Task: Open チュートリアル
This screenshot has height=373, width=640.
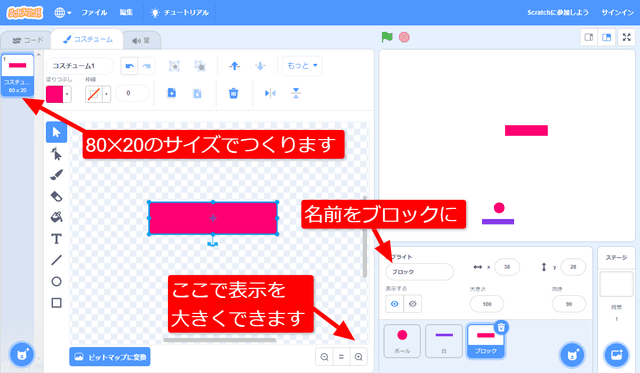Action: [179, 13]
